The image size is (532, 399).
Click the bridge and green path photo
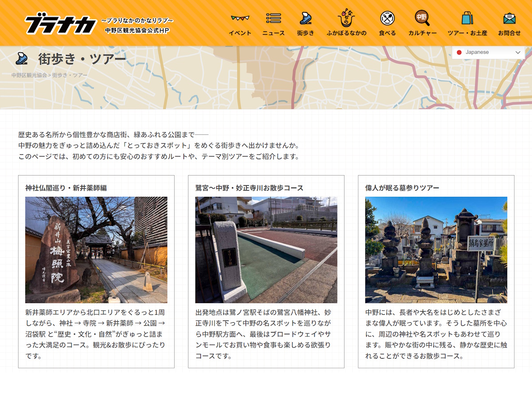(x=266, y=250)
